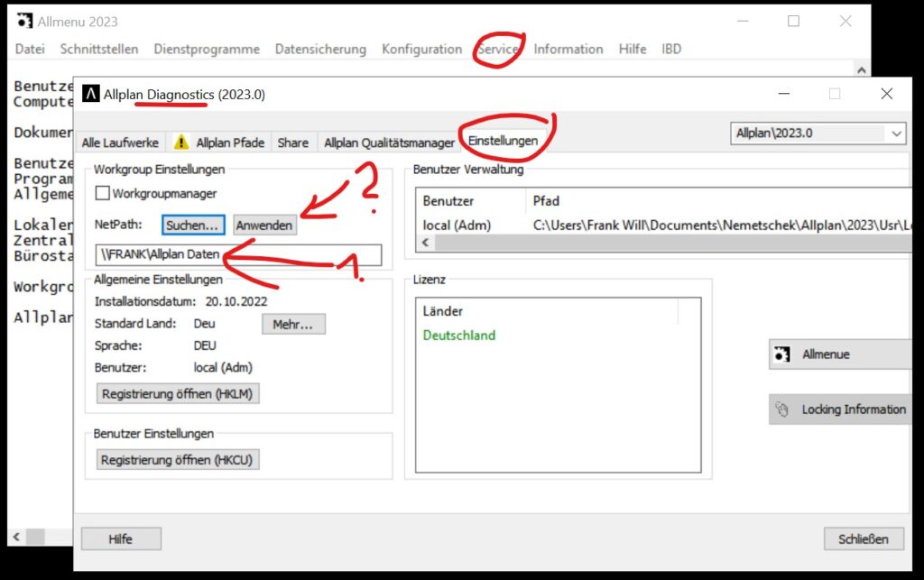Switch to the Share tab
This screenshot has width=924, height=580.
pos(293,142)
